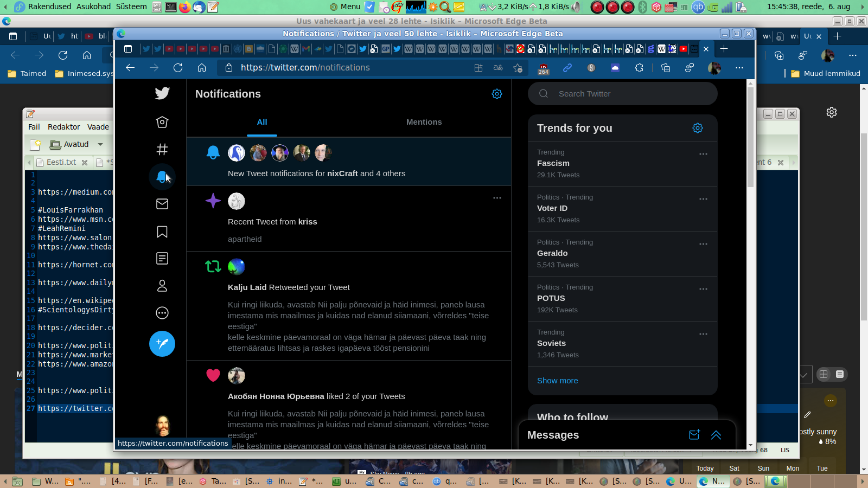This screenshot has height=488, width=868.
Task: Open account avatar at bottom of Twitter sidebar
Action: click(x=162, y=426)
